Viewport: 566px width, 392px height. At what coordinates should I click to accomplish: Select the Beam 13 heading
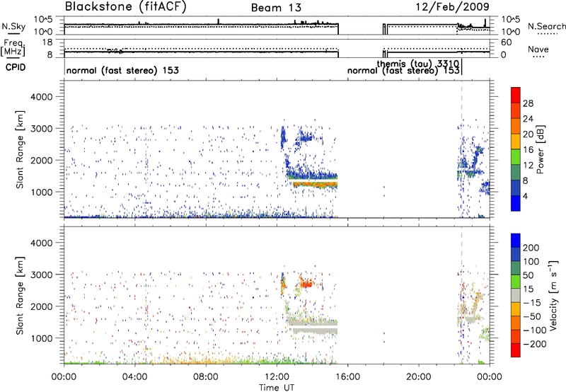(x=276, y=8)
